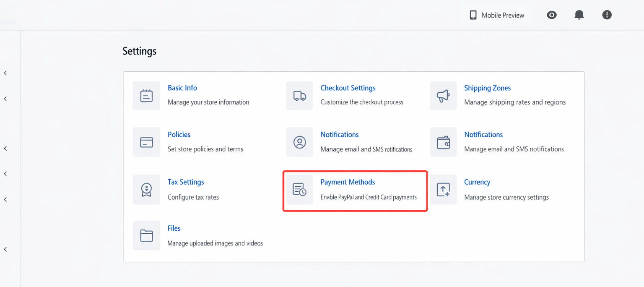Open the Policies settings link
The width and height of the screenshot is (644, 287).
pos(179,135)
